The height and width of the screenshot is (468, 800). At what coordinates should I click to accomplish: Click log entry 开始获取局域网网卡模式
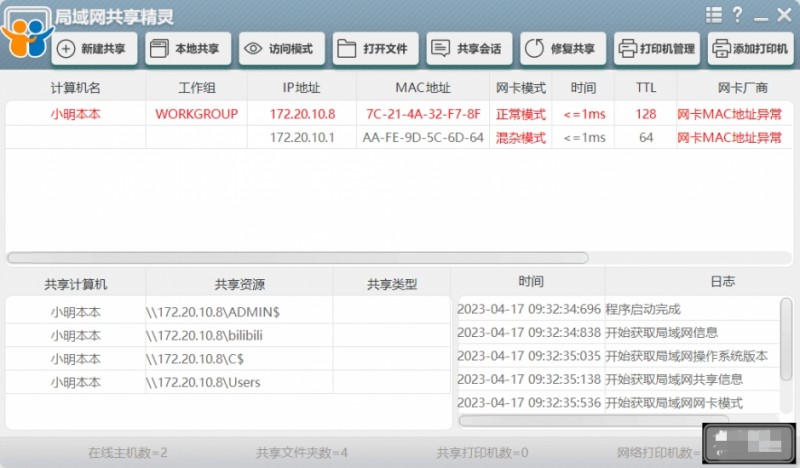[x=674, y=403]
